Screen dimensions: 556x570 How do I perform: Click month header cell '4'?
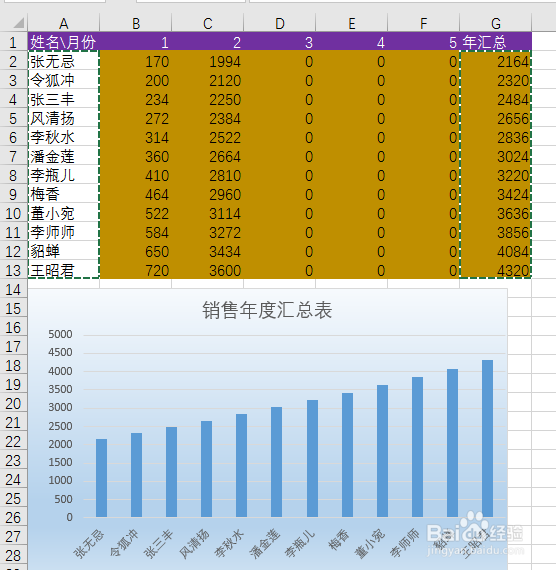352,42
